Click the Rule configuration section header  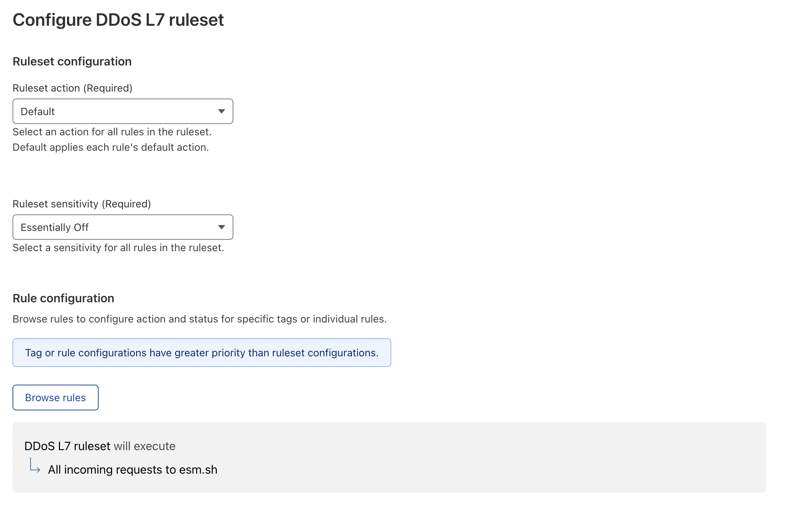63,298
